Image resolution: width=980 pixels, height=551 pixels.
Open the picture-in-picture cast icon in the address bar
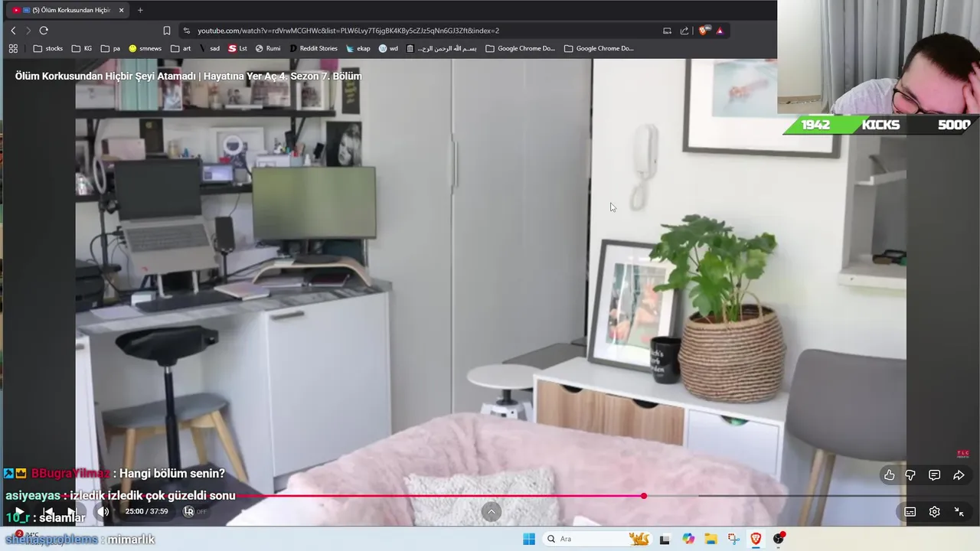pos(667,31)
